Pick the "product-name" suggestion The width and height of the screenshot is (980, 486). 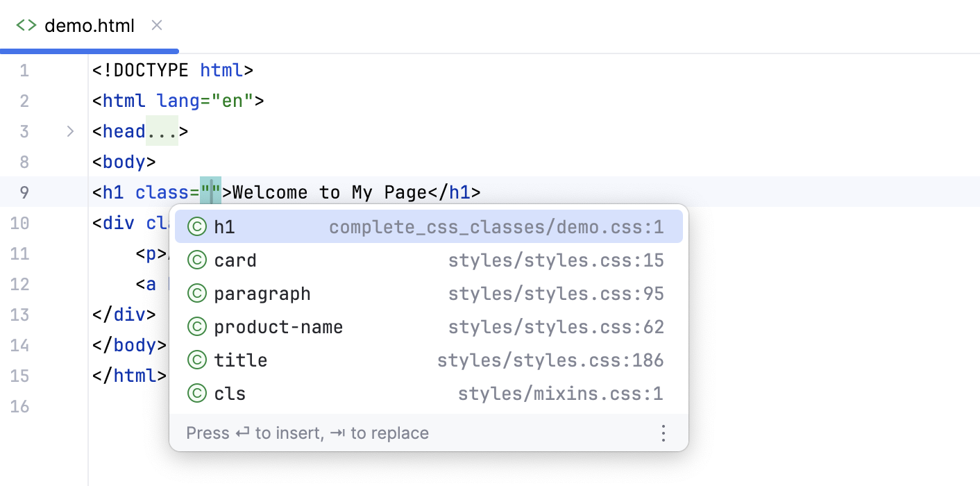278,326
